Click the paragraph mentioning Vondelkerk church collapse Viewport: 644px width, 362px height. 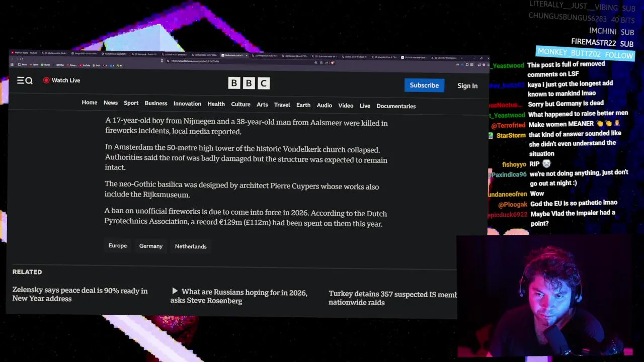[246, 158]
